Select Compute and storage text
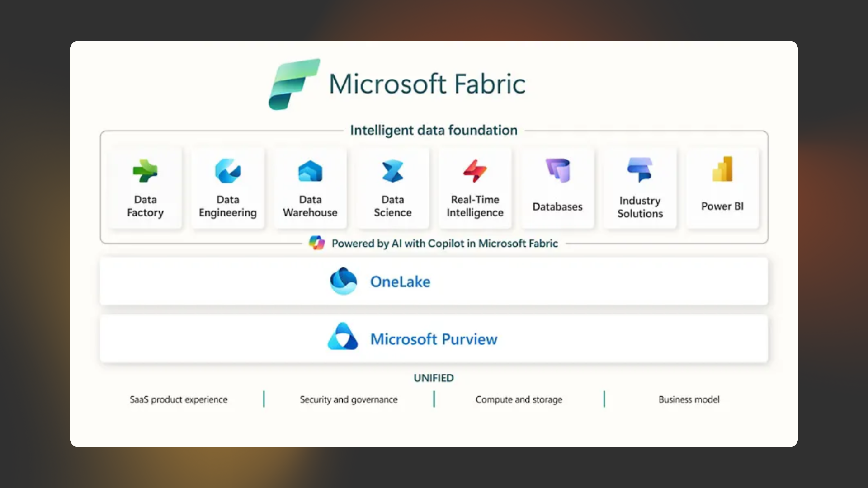 [519, 399]
